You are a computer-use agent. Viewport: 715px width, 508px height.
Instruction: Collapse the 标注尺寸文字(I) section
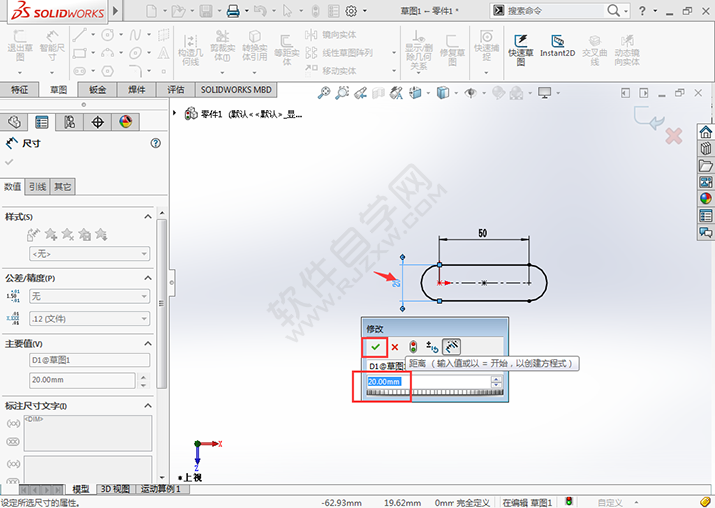pyautogui.click(x=148, y=406)
